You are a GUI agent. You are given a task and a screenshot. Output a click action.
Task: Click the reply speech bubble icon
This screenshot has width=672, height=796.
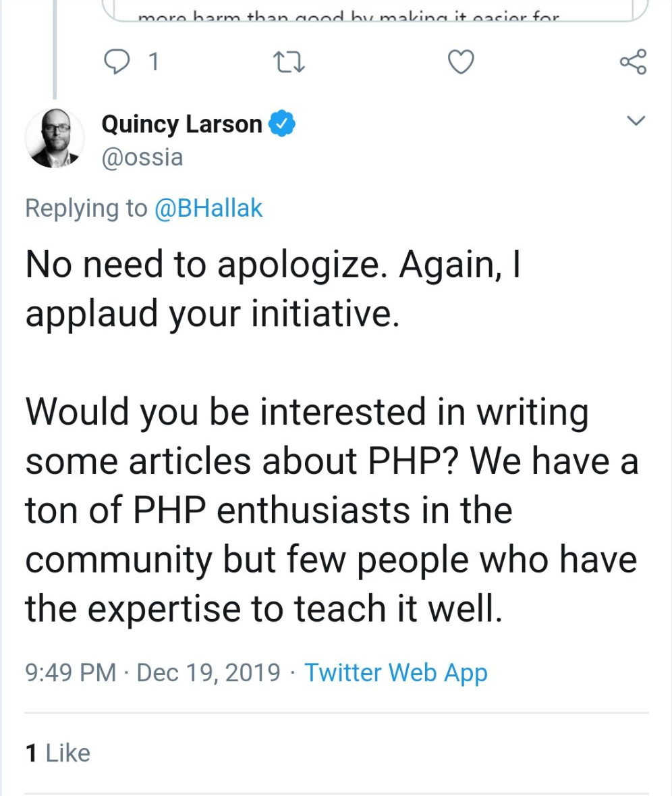tap(119, 62)
